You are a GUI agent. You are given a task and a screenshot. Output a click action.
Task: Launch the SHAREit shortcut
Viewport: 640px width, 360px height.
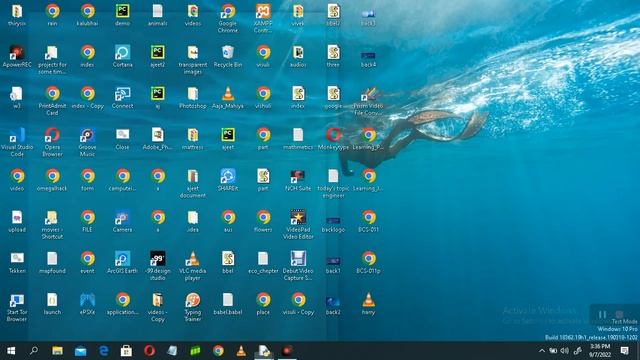[228, 176]
